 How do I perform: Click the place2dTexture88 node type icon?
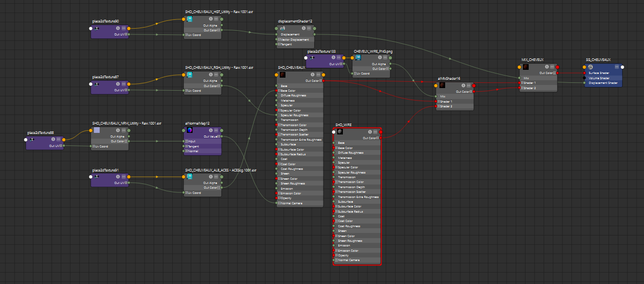pyautogui.click(x=31, y=140)
